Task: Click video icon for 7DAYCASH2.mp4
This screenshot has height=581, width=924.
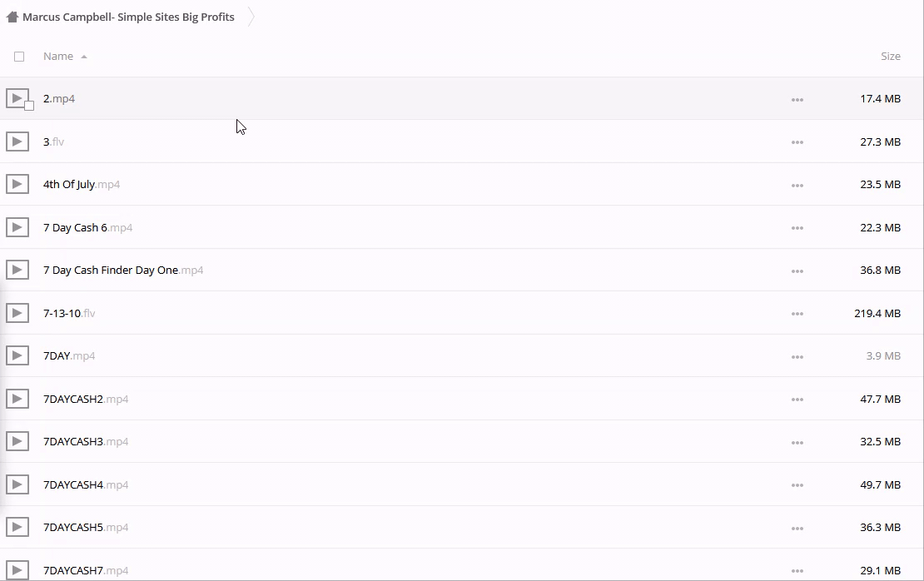Action: point(17,399)
